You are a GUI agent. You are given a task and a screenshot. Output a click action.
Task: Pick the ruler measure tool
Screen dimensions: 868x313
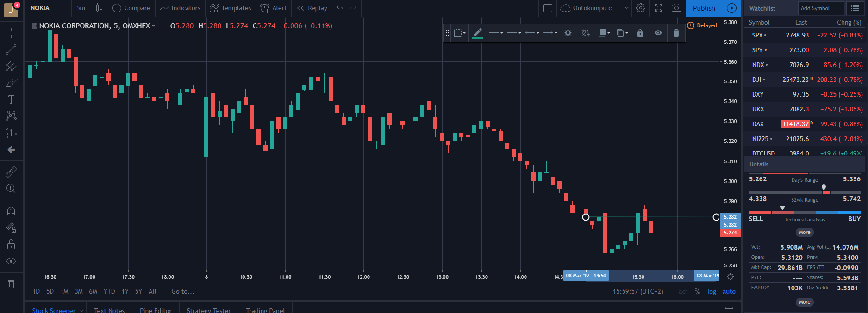(11, 172)
